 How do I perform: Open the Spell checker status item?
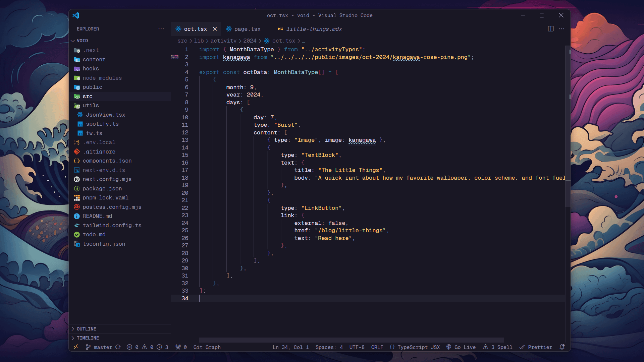click(x=497, y=347)
